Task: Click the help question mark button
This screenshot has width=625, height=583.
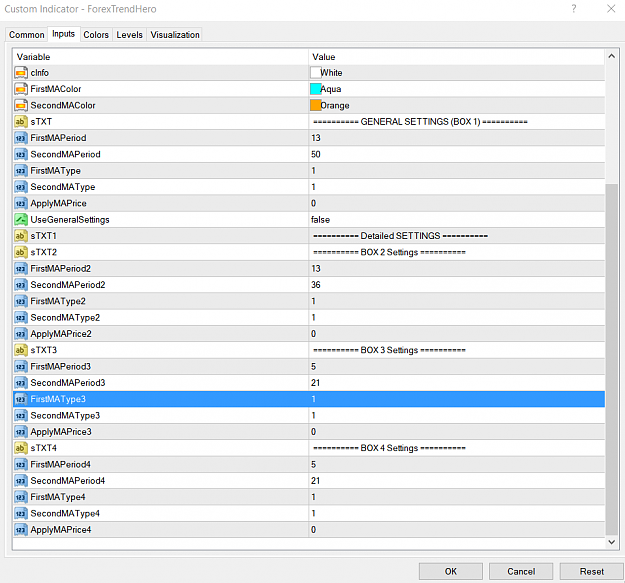Action: pyautogui.click(x=574, y=8)
